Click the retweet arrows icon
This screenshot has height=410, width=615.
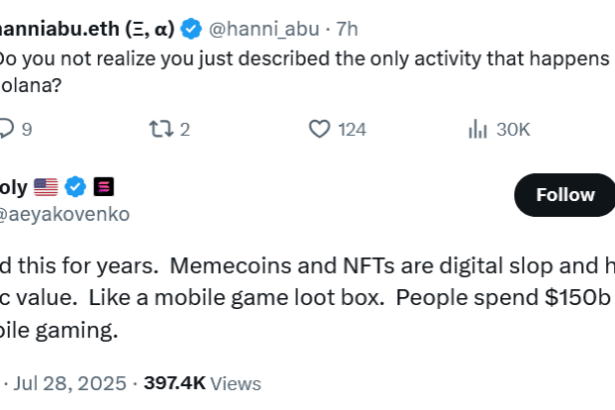pyautogui.click(x=158, y=129)
